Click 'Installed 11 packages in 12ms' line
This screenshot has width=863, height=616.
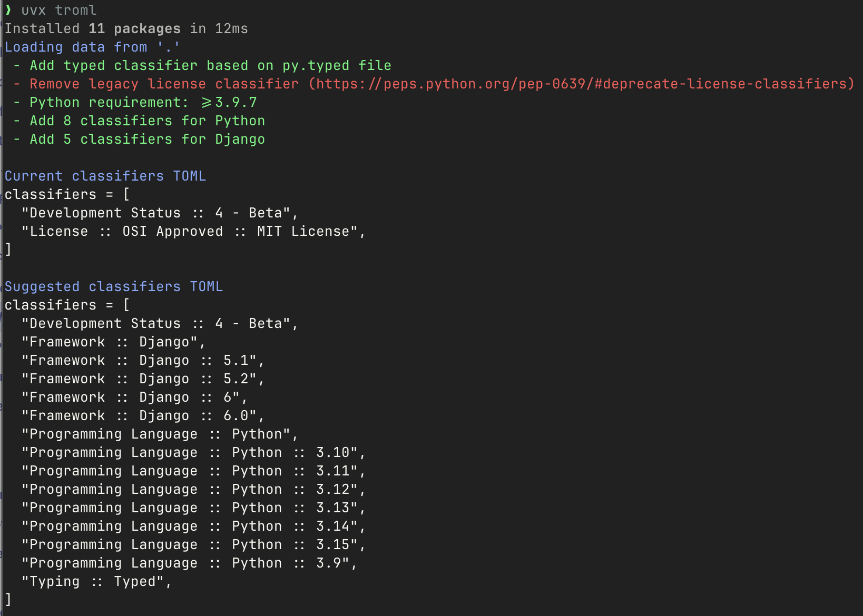pyautogui.click(x=126, y=28)
